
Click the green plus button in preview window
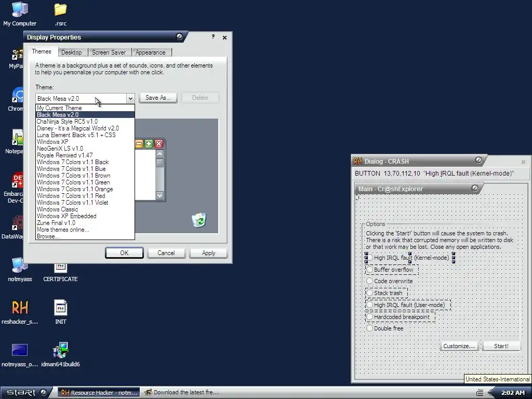149,144
